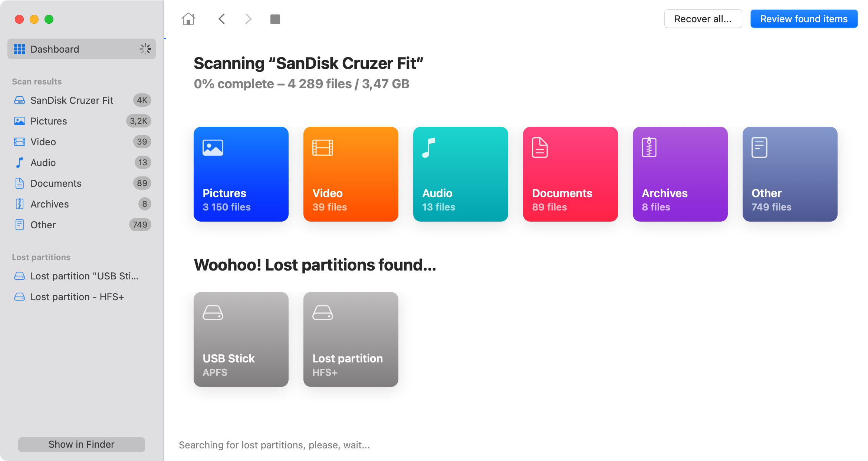
Task: Select SanDisk Cruzer Fit in scan results
Action: pos(82,100)
